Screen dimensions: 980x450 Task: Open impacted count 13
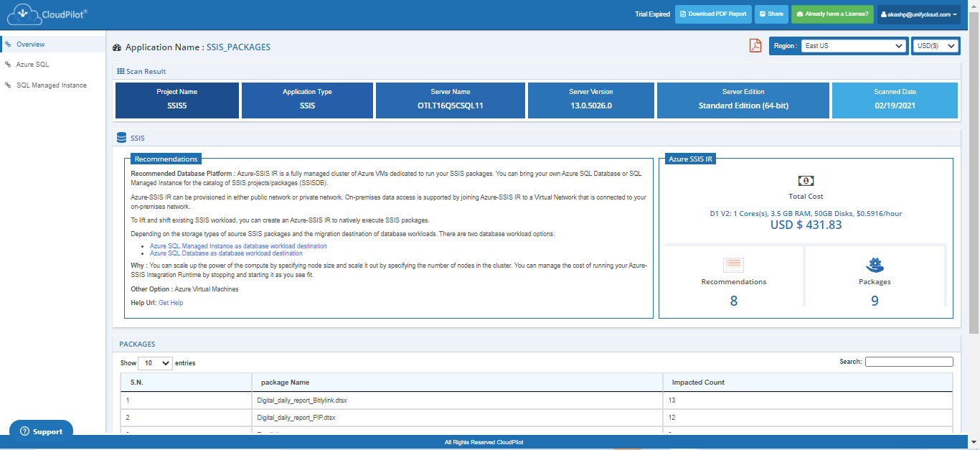click(x=672, y=400)
